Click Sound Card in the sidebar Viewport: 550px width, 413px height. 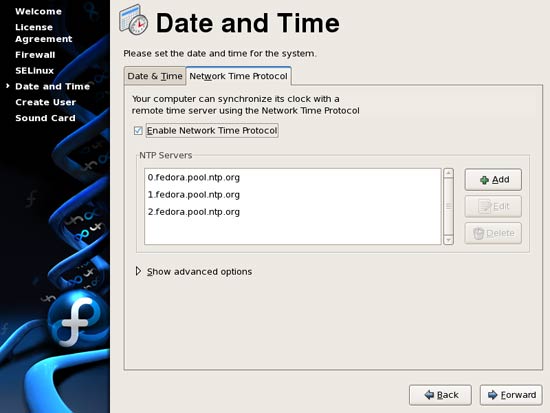(x=45, y=118)
